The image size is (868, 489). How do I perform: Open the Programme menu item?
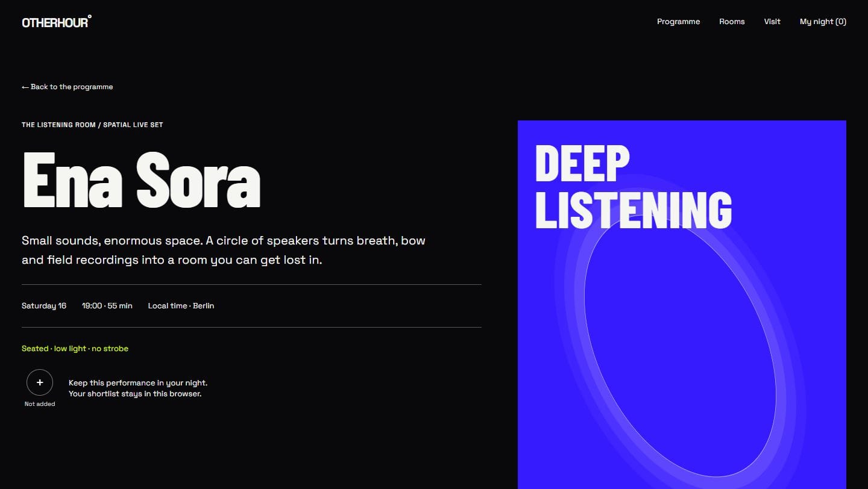tap(678, 22)
